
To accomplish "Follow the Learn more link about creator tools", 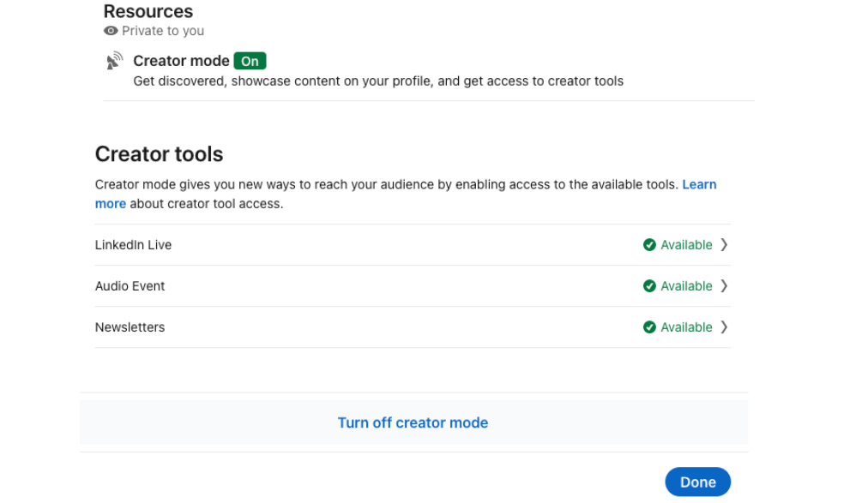I will pyautogui.click(x=699, y=184).
